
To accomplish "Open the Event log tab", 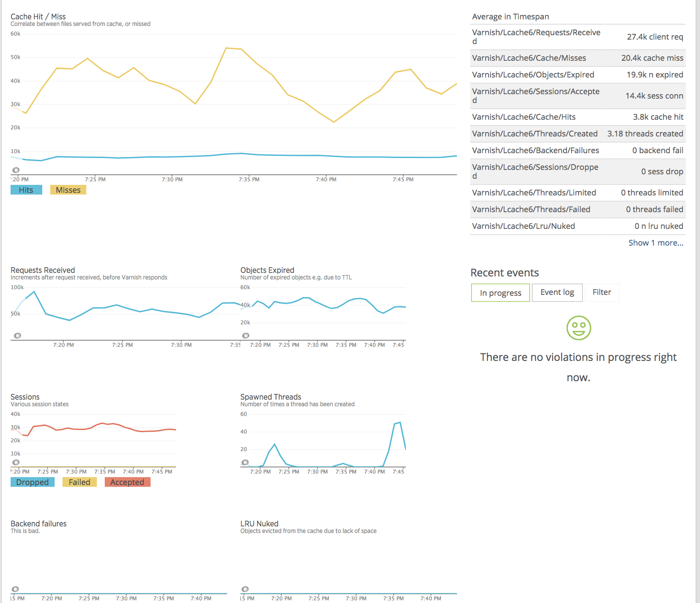I will coord(557,293).
